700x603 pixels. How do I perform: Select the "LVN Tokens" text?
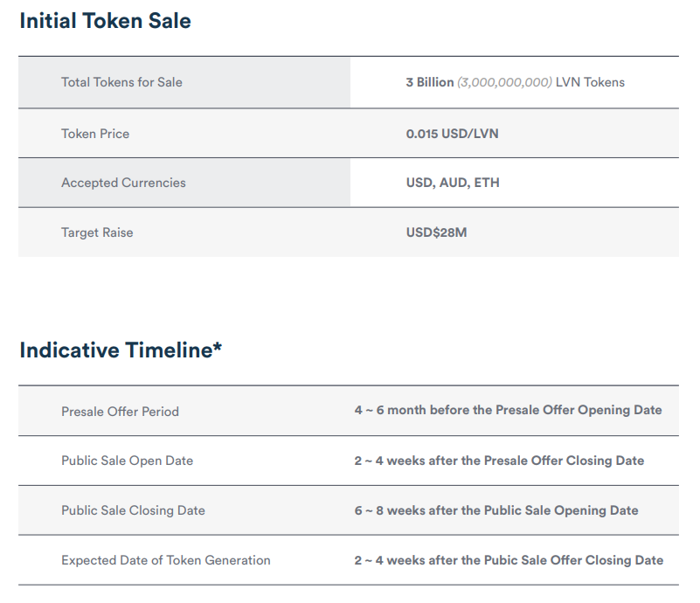[x=590, y=82]
